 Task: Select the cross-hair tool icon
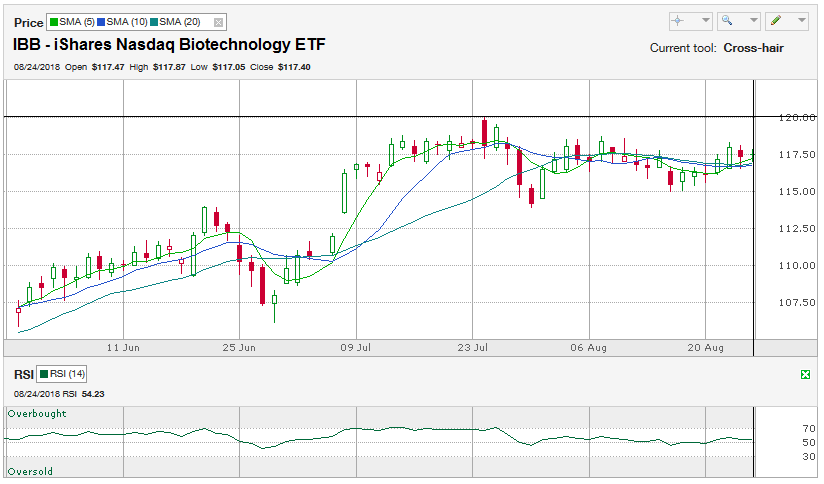[x=678, y=21]
